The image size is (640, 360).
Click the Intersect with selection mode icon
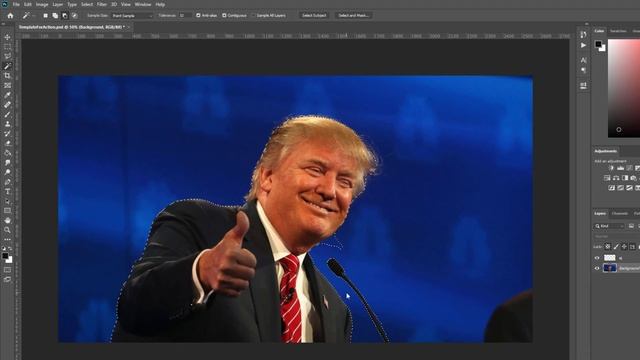[x=75, y=16]
